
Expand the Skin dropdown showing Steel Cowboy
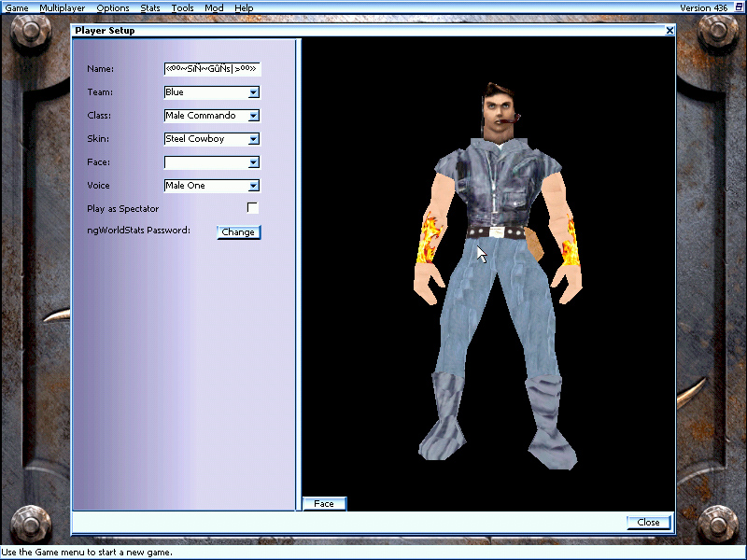click(x=253, y=138)
